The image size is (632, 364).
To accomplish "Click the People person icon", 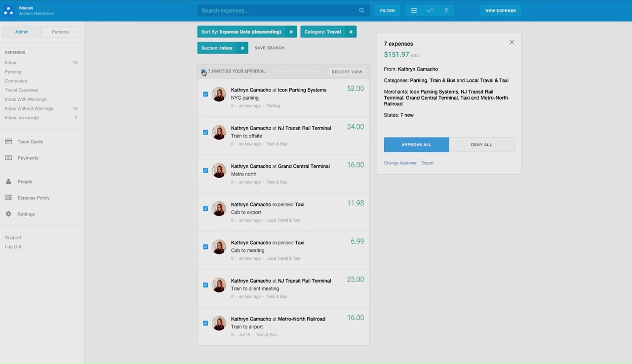I will pos(8,182).
